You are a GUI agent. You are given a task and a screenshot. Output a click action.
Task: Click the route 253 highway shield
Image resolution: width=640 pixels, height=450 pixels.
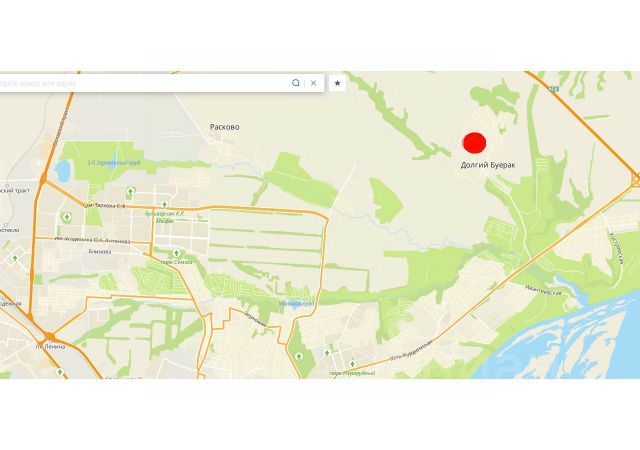click(x=553, y=89)
